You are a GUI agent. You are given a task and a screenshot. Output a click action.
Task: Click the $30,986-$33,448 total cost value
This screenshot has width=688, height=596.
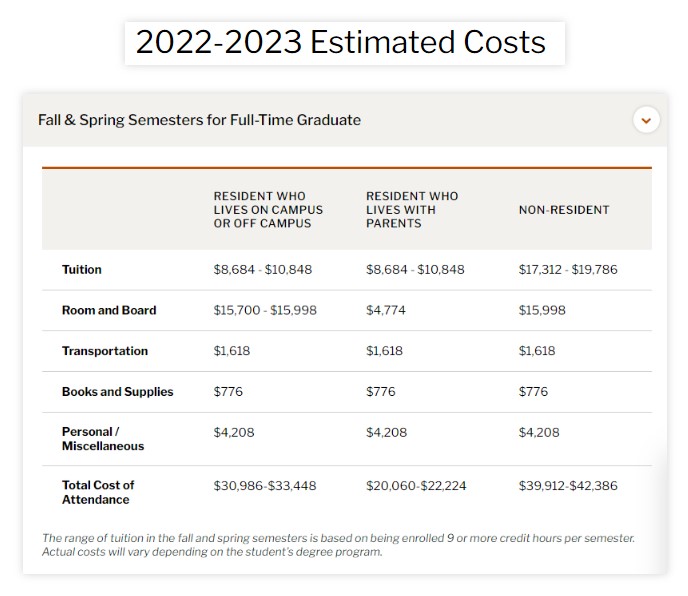point(265,486)
